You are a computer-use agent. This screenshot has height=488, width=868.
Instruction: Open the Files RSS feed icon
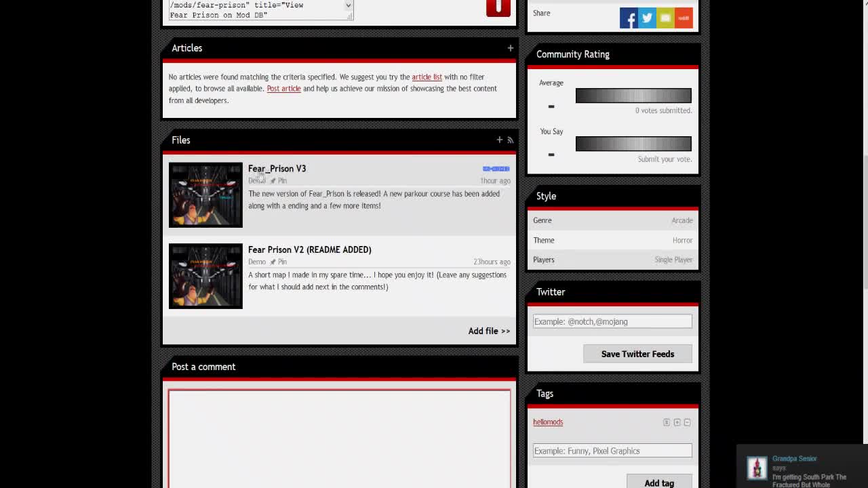click(511, 140)
